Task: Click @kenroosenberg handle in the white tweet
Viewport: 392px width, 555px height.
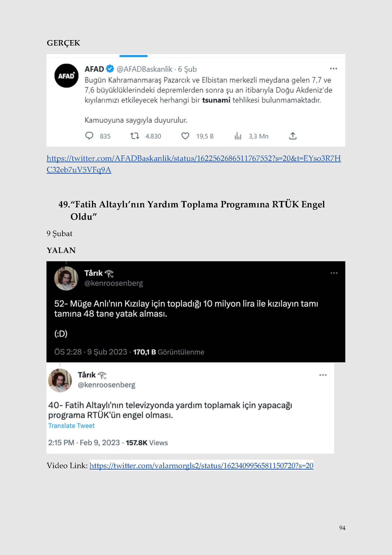Action: (x=106, y=385)
